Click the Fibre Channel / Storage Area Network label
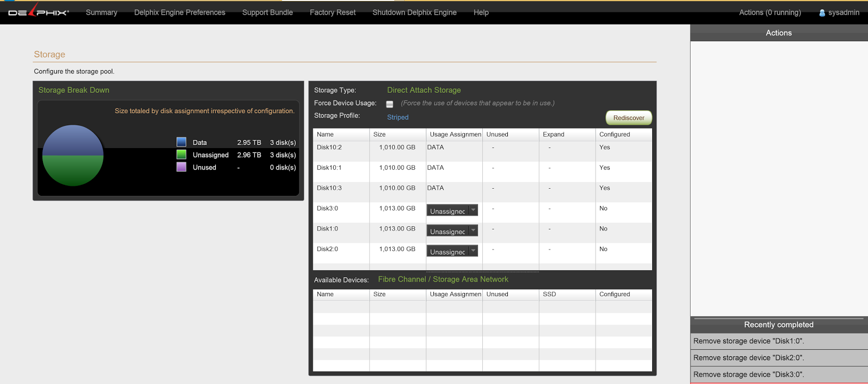 point(443,279)
